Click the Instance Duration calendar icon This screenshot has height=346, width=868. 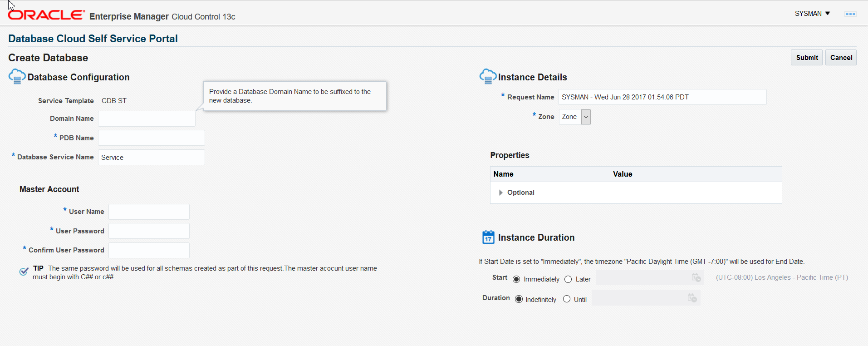(488, 237)
